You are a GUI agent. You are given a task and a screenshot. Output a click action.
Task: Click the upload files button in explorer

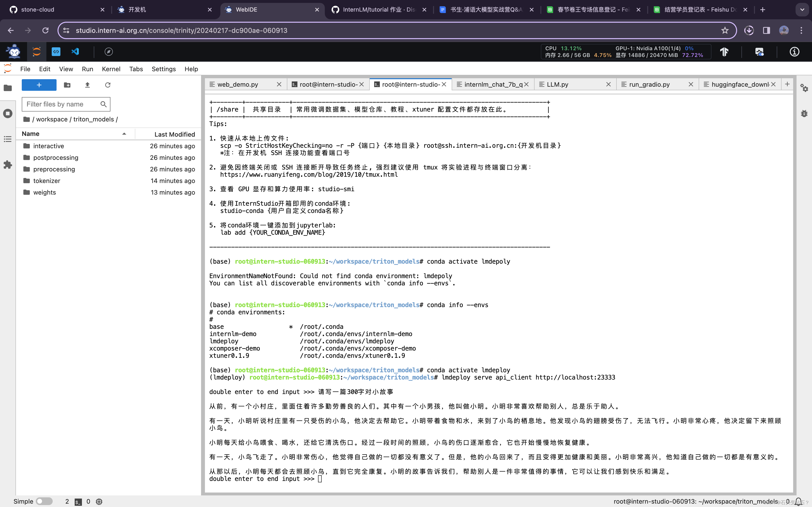point(87,85)
